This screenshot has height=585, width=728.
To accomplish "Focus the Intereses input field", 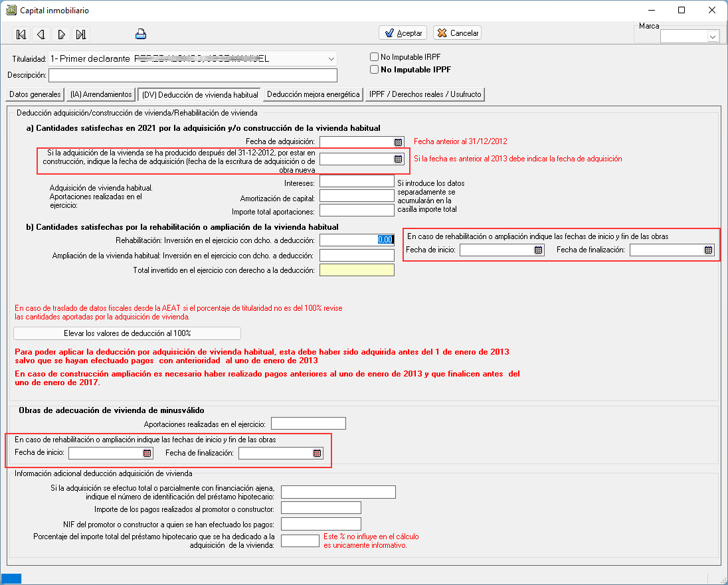I will click(357, 181).
